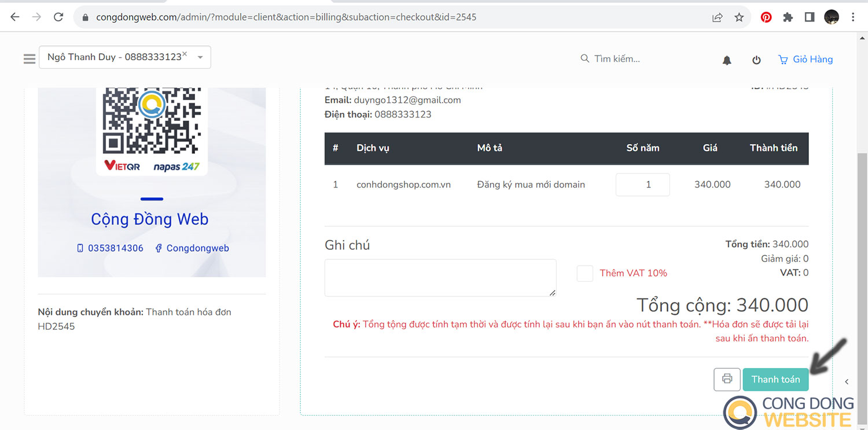
Task: Expand the collapsed right side panel chevron
Action: [x=847, y=381]
